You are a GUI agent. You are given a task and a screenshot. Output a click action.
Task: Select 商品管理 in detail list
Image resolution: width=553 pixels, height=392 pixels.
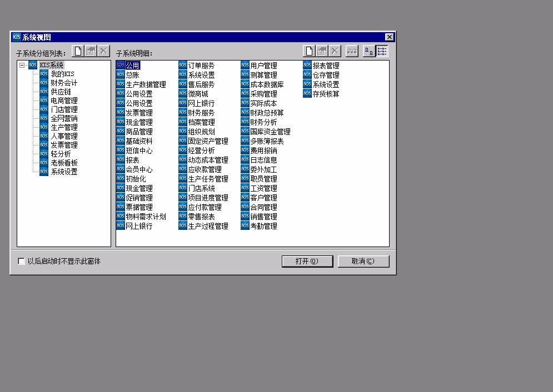(139, 132)
